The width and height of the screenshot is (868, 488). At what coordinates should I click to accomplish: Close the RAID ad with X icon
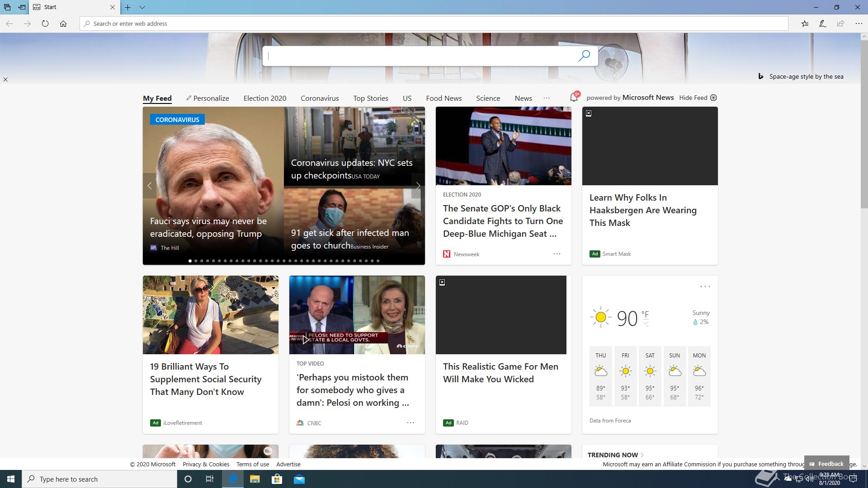pos(442,282)
